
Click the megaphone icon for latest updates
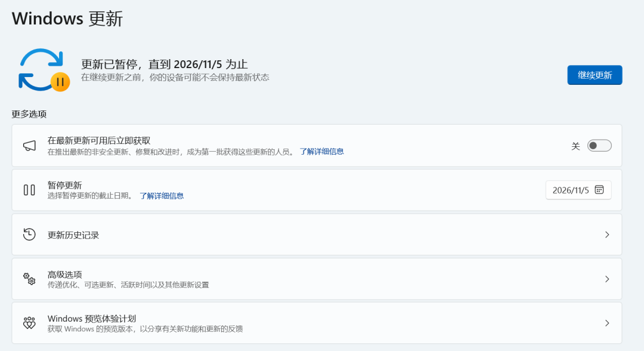point(29,146)
